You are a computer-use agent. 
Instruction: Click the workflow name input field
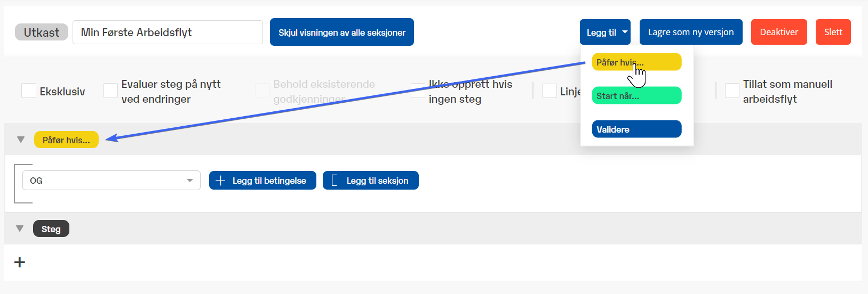[x=168, y=32]
